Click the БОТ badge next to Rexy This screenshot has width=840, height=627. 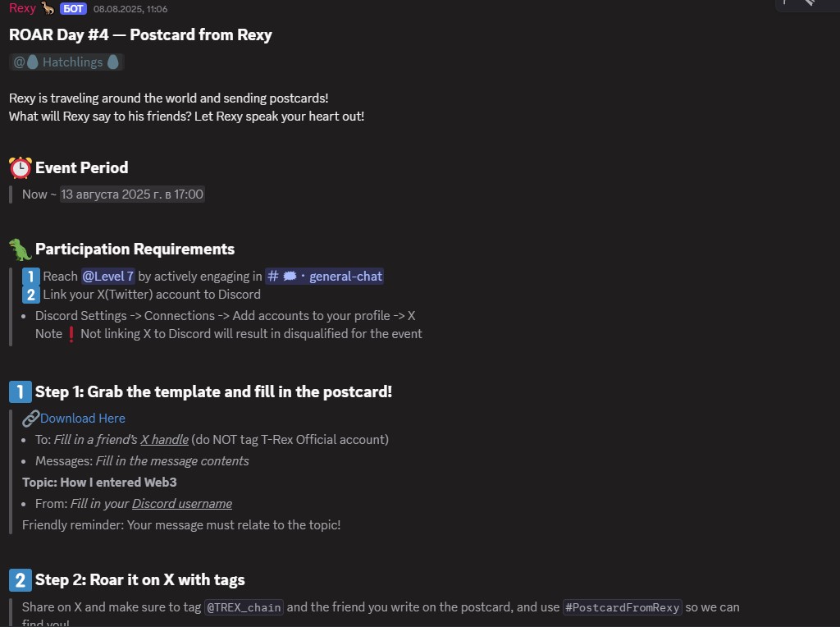click(73, 9)
